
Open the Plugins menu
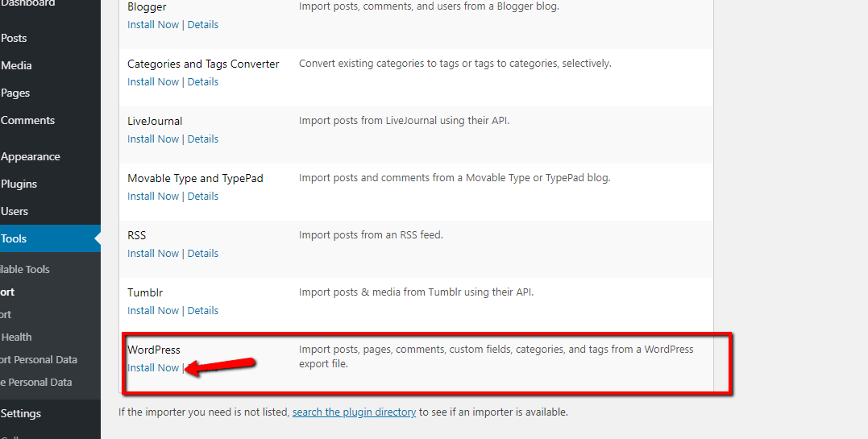pyautogui.click(x=19, y=184)
